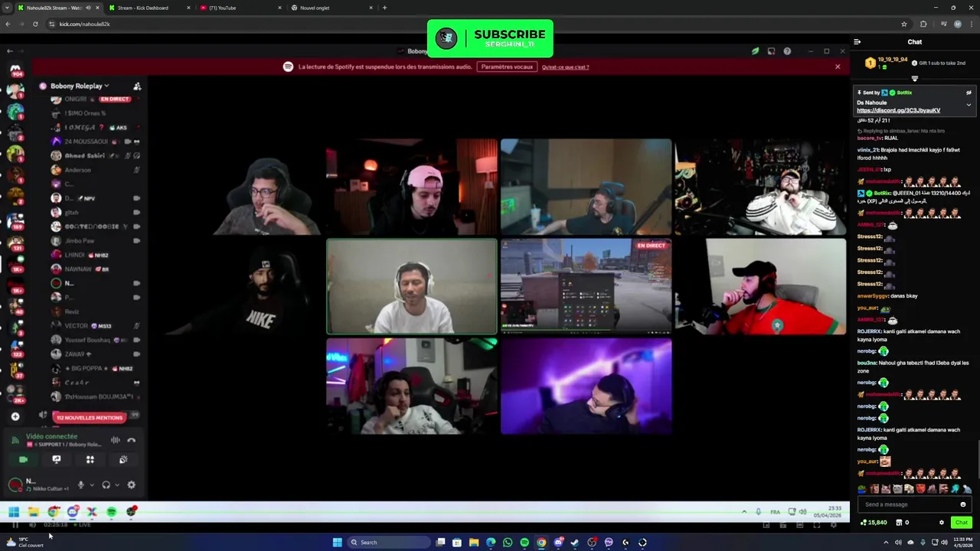Focus the highlighted white shirt webcam tile

(412, 286)
